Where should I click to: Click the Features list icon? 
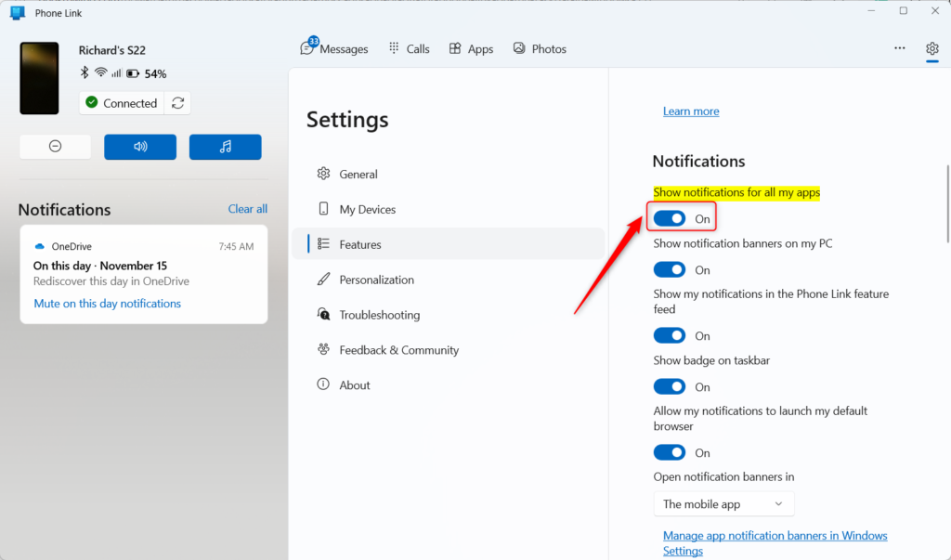323,244
